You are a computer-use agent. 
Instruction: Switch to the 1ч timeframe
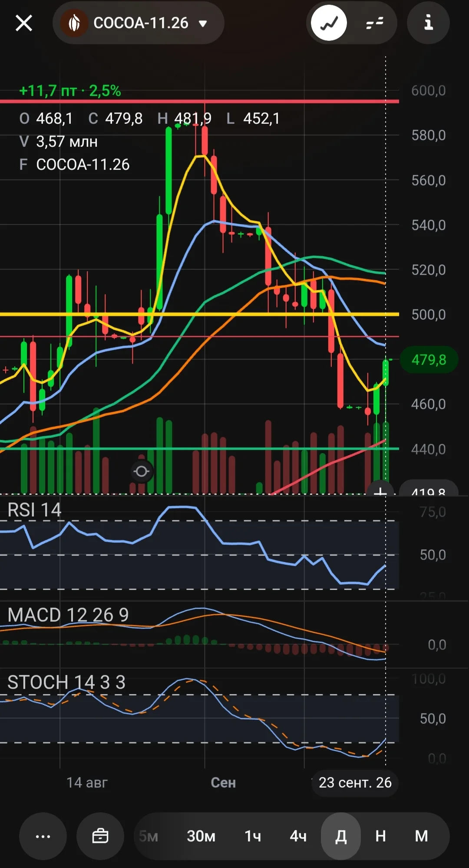(253, 836)
